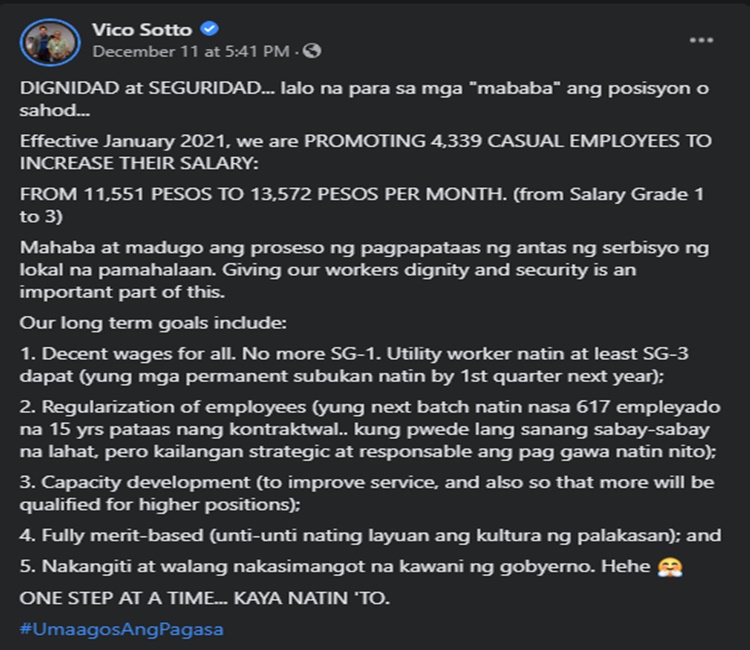
Task: Open the December 11 at 5:41 PM timestamp
Action: coord(191,51)
